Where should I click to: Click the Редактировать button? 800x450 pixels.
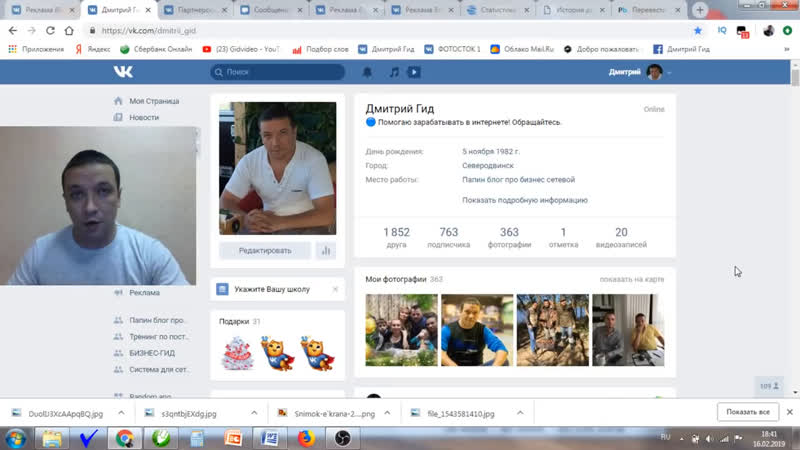pyautogui.click(x=265, y=251)
